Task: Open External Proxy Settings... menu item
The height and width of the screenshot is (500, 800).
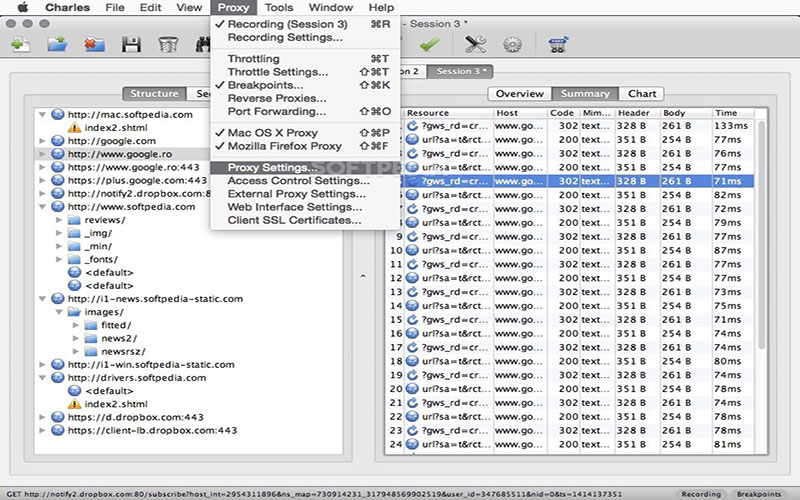Action: pyautogui.click(x=305, y=194)
